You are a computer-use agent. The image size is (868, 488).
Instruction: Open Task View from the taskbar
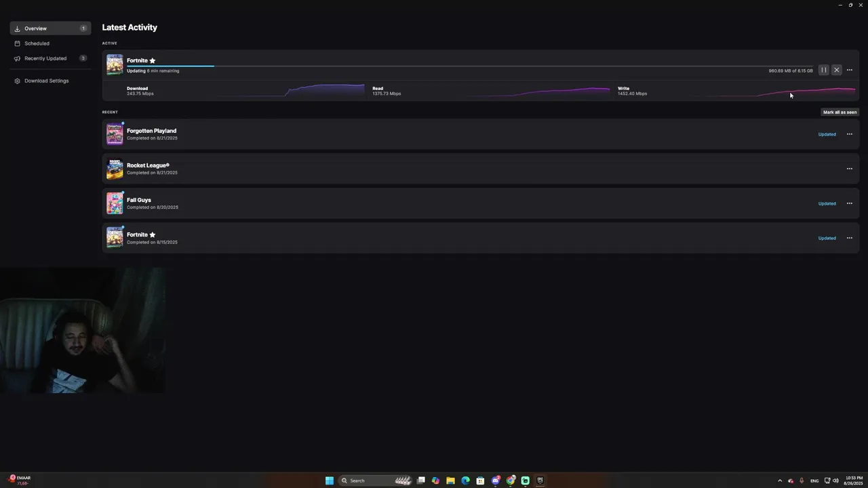pyautogui.click(x=420, y=481)
